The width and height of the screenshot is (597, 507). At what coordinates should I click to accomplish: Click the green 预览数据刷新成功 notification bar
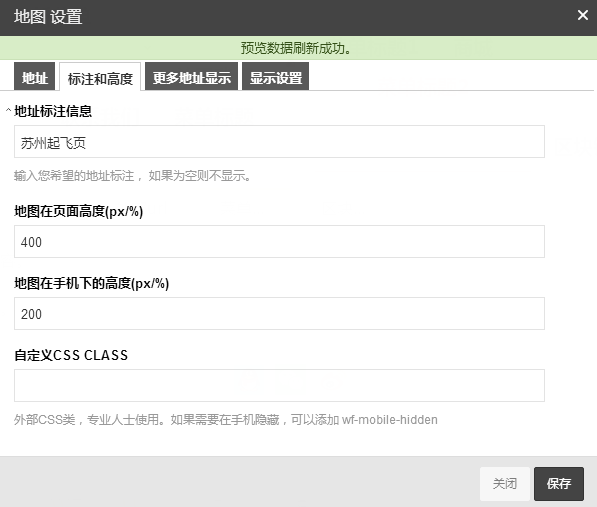[298, 48]
